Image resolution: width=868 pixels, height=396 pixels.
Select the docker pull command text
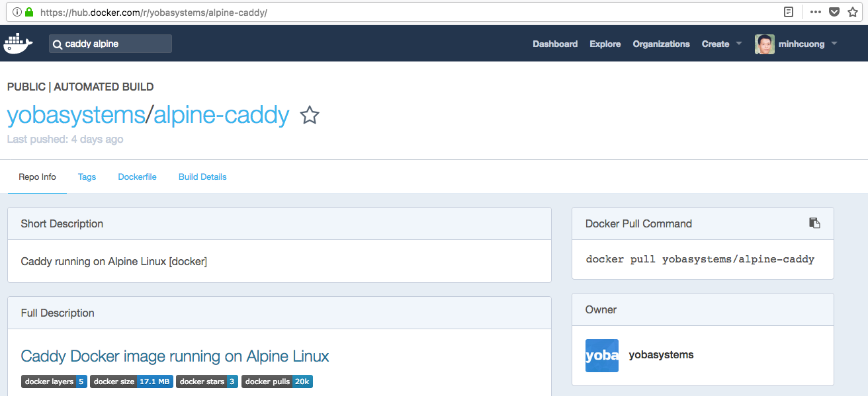(x=700, y=259)
